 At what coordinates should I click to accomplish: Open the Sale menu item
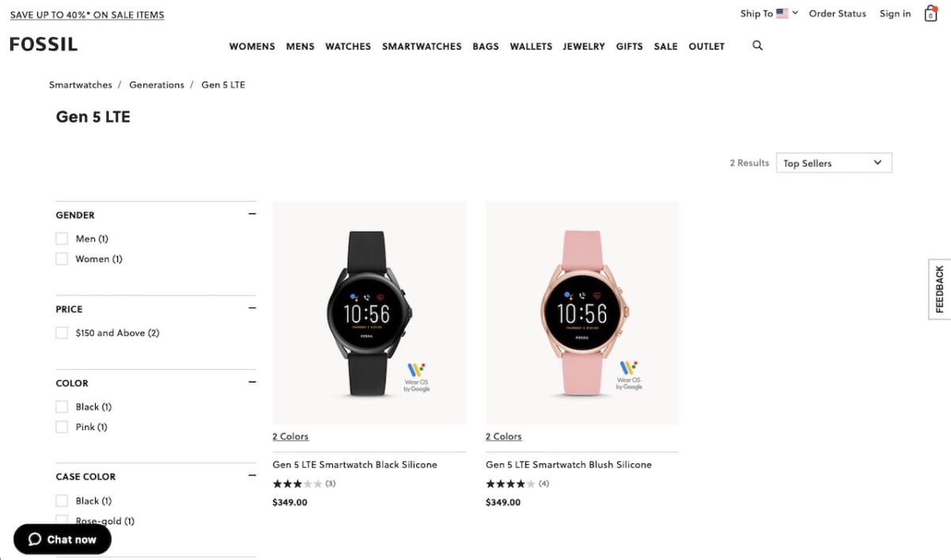click(666, 47)
